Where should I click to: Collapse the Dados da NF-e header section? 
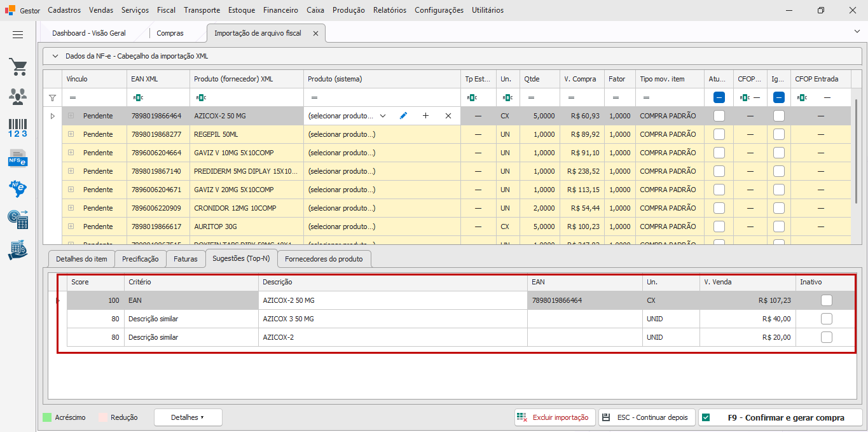(x=55, y=56)
